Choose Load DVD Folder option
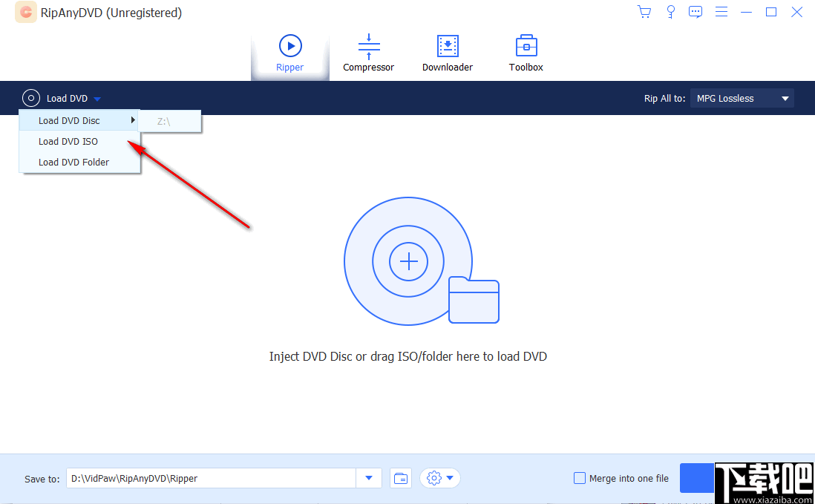Viewport: 815px width, 504px height. (74, 162)
